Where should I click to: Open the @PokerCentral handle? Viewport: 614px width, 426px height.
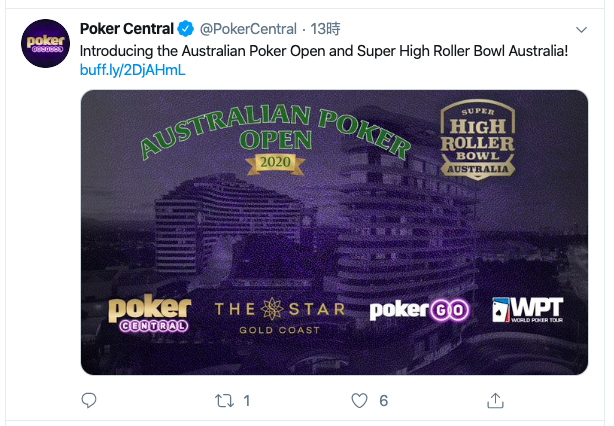(x=248, y=29)
